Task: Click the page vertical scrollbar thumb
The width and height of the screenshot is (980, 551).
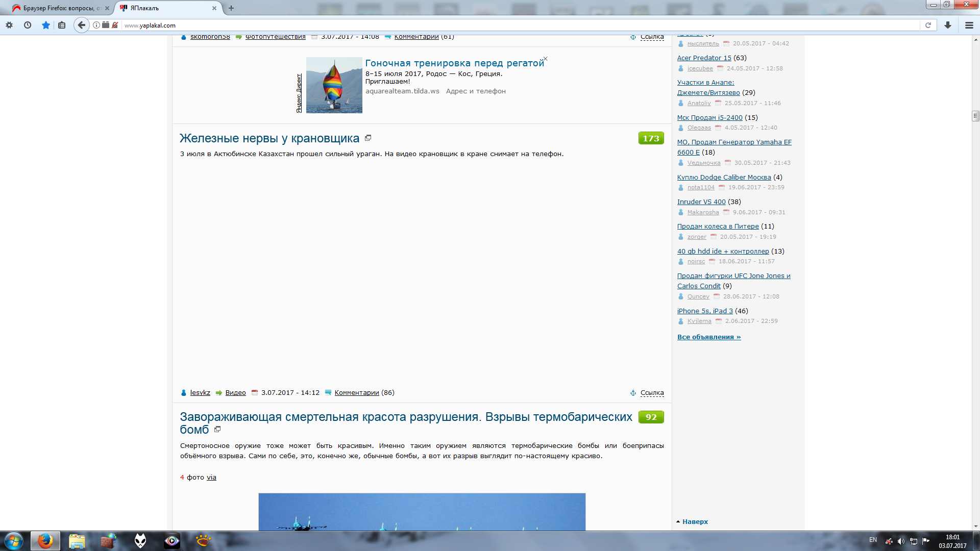Action: (975, 116)
